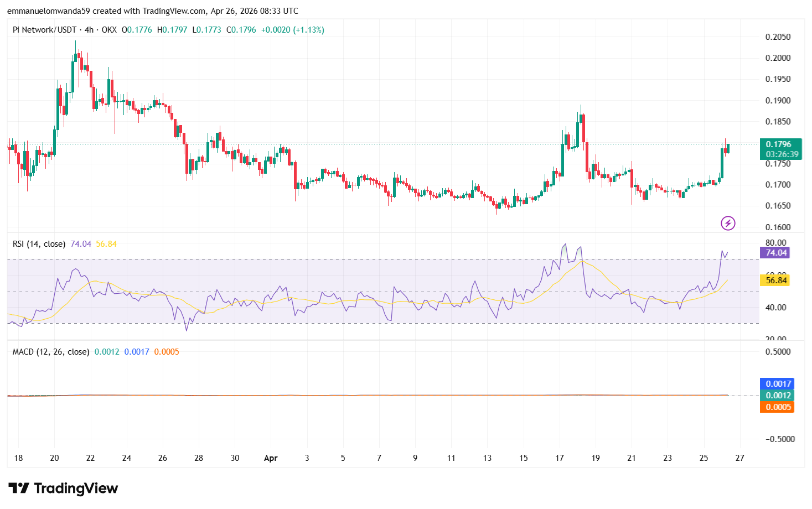The image size is (812, 509).
Task: Click the +0.0020 (+1.13%) change value
Action: (292, 30)
